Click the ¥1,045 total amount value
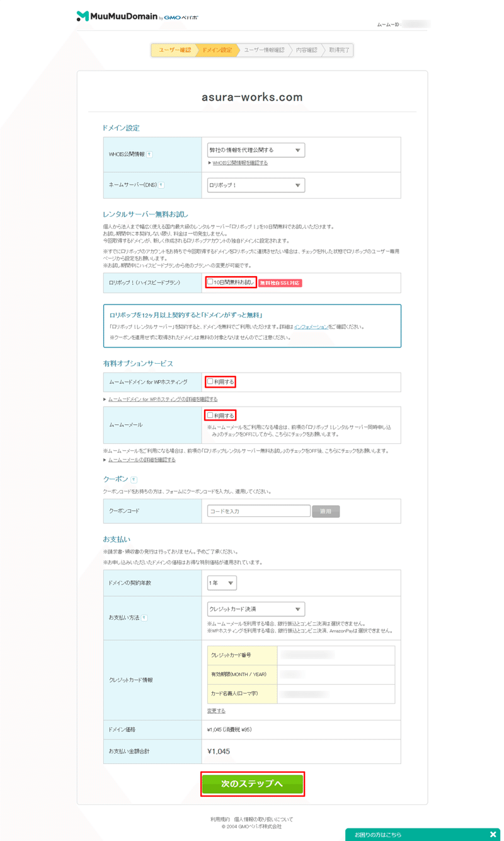 coord(219,751)
